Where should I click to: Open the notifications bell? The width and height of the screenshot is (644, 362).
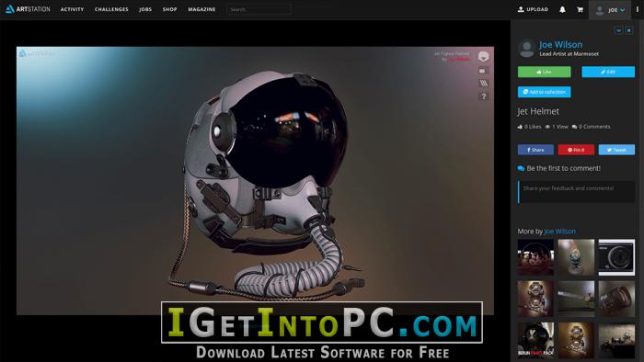click(x=562, y=9)
